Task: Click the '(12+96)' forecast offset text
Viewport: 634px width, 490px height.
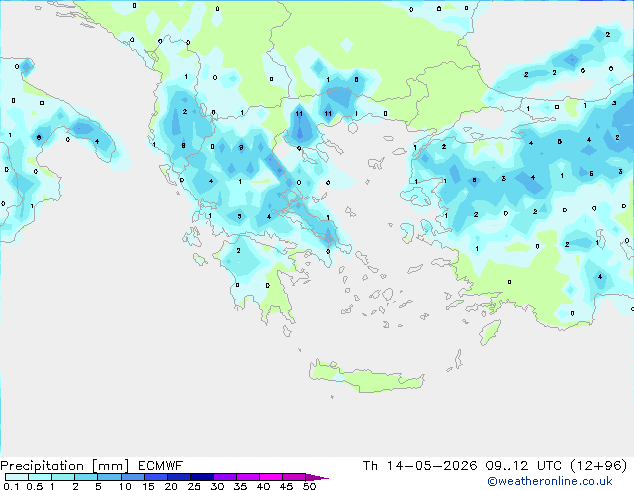Action: (598, 466)
